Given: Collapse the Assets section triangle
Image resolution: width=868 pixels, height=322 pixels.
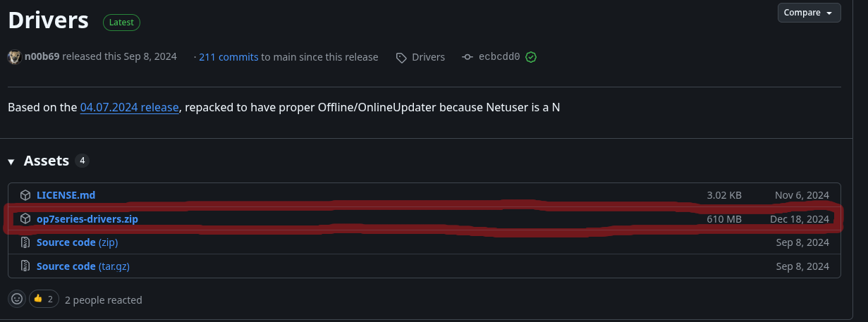Looking at the screenshot, I should (x=11, y=161).
